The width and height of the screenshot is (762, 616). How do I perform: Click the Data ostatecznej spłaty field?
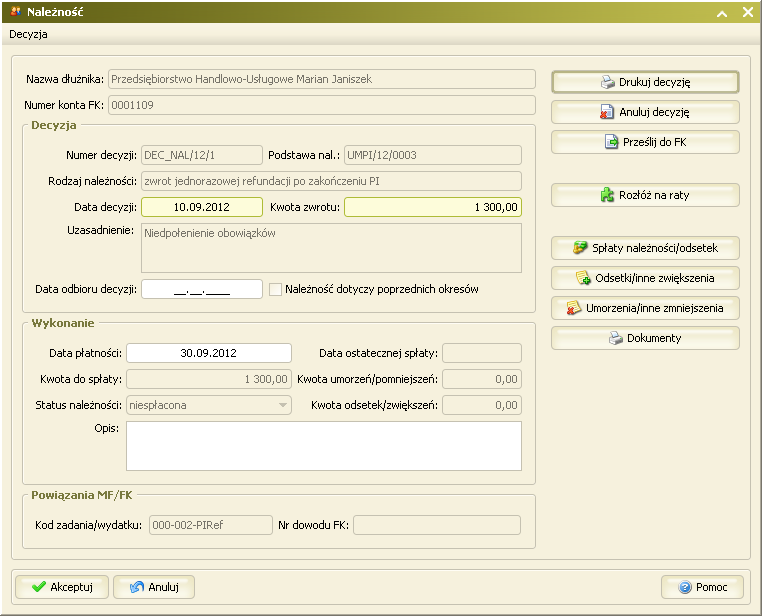(482, 353)
